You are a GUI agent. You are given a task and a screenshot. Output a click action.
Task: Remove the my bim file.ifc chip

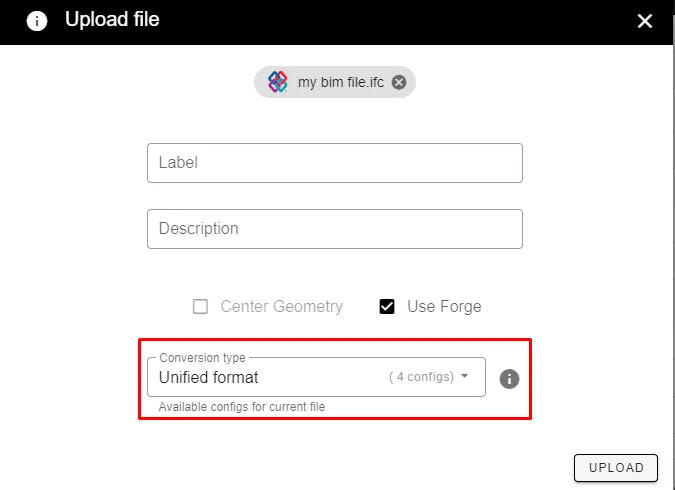click(399, 82)
